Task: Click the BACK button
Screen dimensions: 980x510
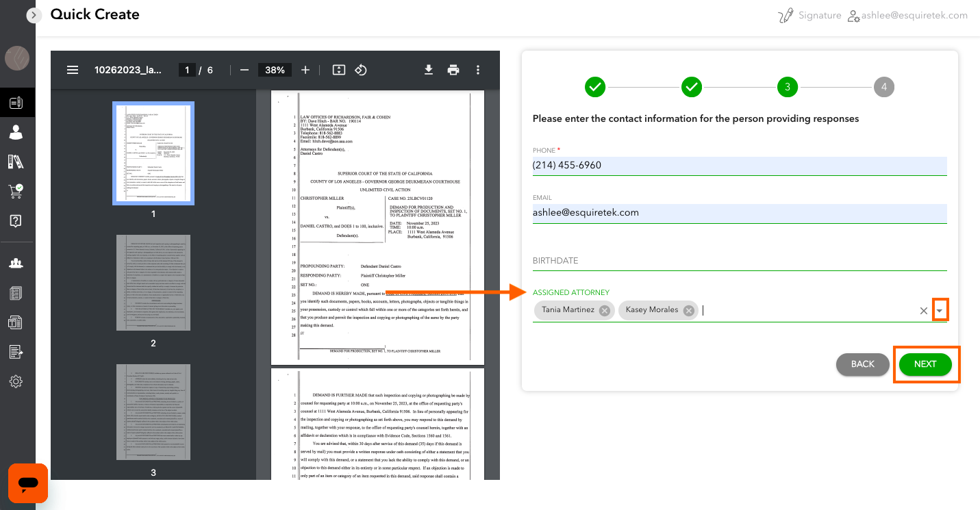Action: point(862,364)
